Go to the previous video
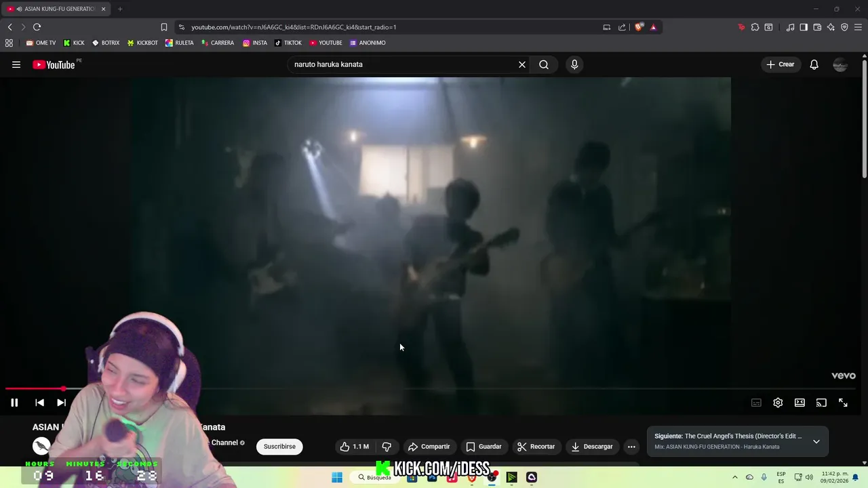 coord(39,403)
